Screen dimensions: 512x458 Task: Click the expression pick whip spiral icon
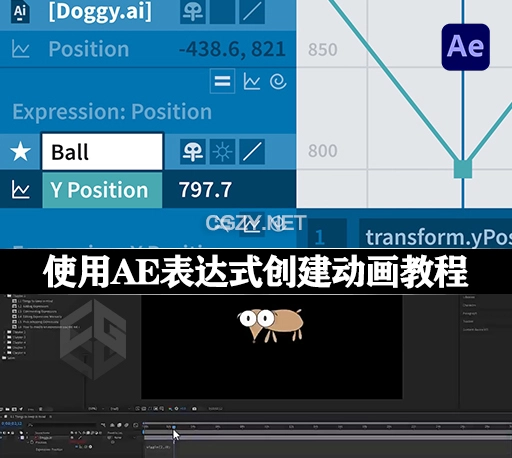[278, 81]
